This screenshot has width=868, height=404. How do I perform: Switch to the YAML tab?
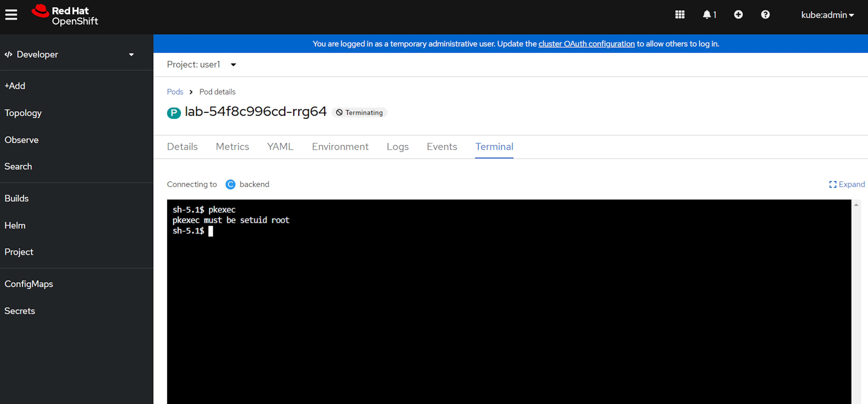tap(280, 146)
